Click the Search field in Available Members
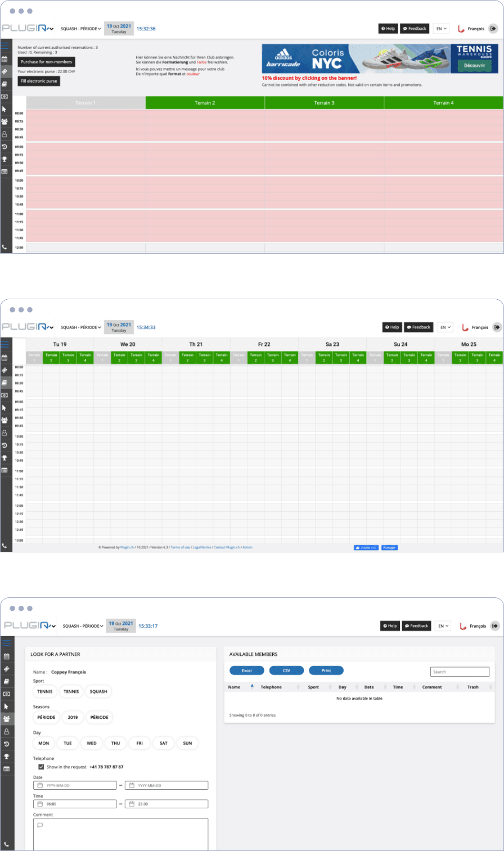The image size is (504, 851). pyautogui.click(x=460, y=672)
